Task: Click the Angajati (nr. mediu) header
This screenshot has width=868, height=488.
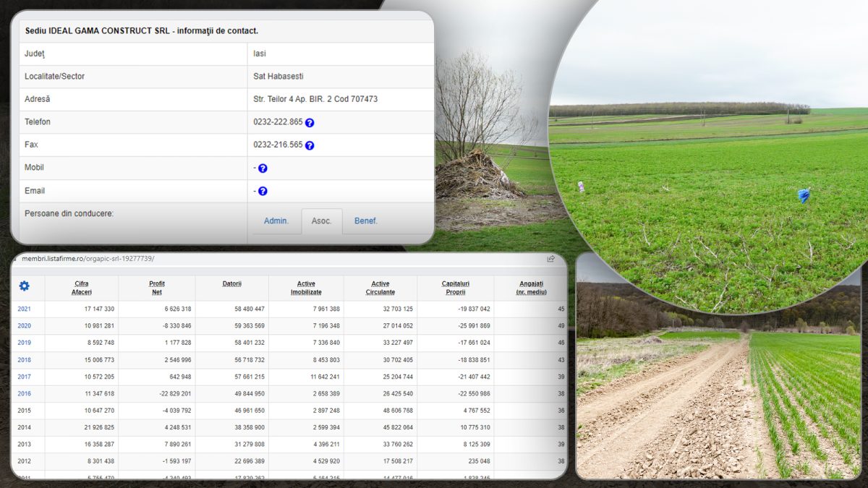Action: [531, 288]
